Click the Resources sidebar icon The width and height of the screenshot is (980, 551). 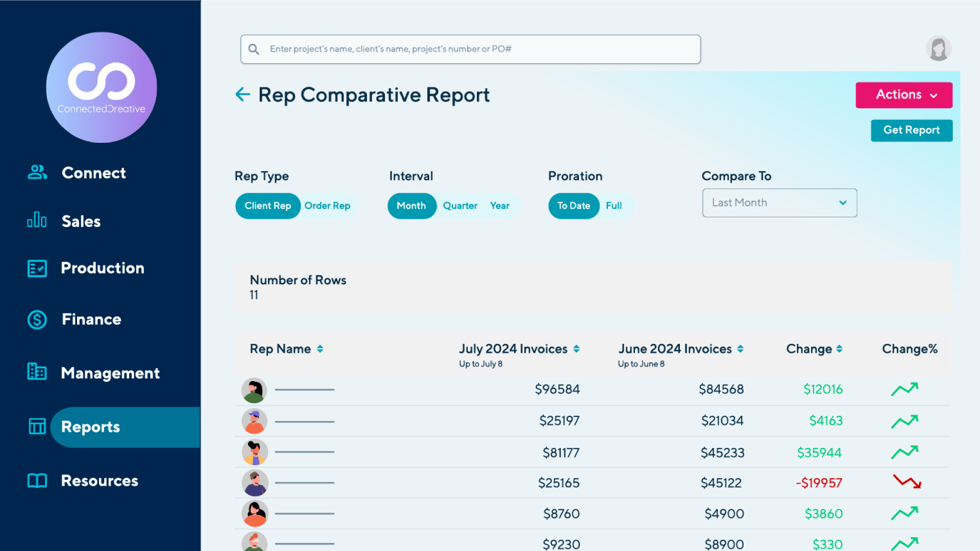pyautogui.click(x=35, y=481)
